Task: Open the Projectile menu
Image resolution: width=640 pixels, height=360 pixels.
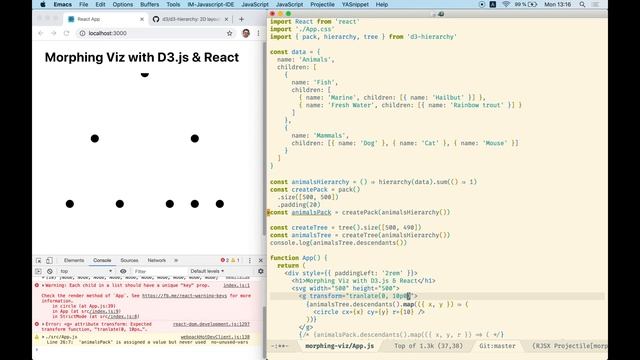Action: click(x=322, y=4)
